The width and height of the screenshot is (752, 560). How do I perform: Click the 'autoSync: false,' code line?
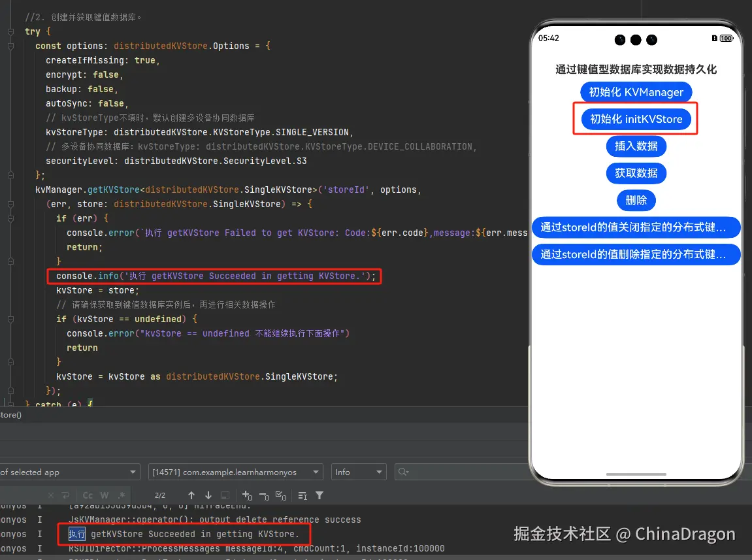coord(87,104)
